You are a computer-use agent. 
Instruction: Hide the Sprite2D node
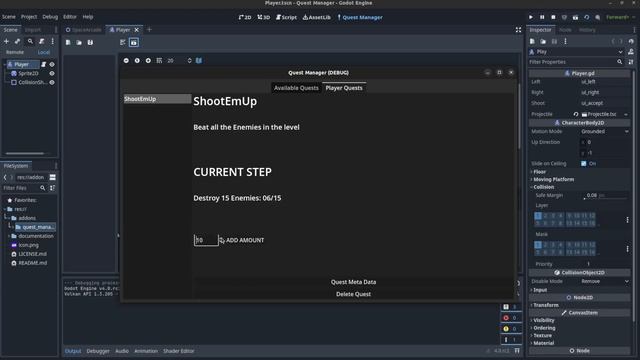pos(52,73)
